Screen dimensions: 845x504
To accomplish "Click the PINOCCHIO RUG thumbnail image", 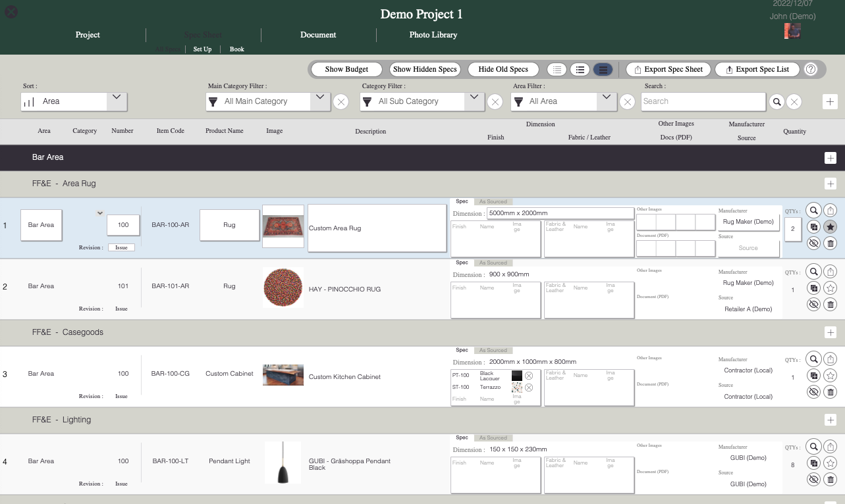I will tap(283, 287).
